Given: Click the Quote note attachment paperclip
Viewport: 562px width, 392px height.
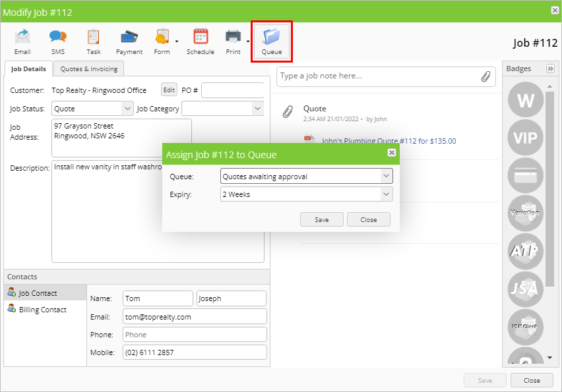Looking at the screenshot, I should pyautogui.click(x=288, y=112).
